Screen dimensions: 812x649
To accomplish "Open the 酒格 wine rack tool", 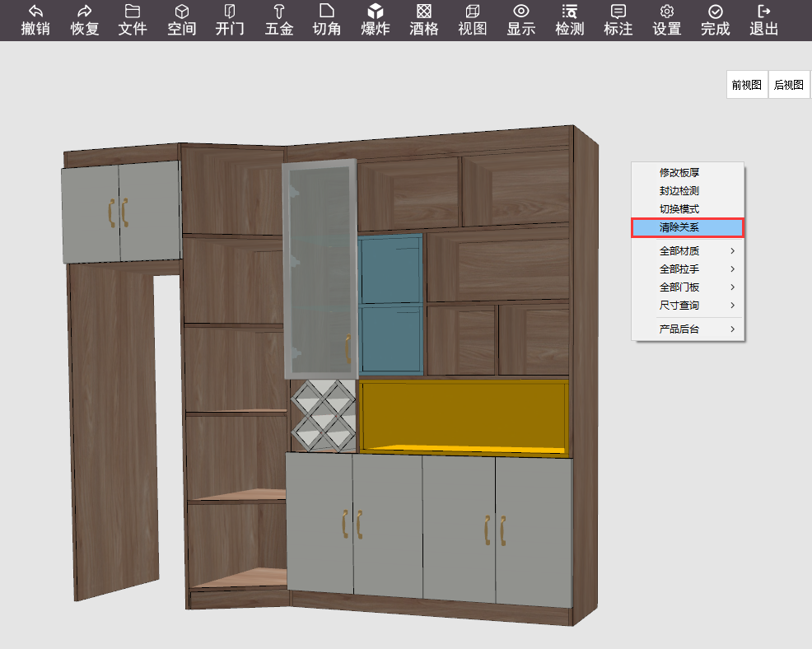I will point(424,21).
